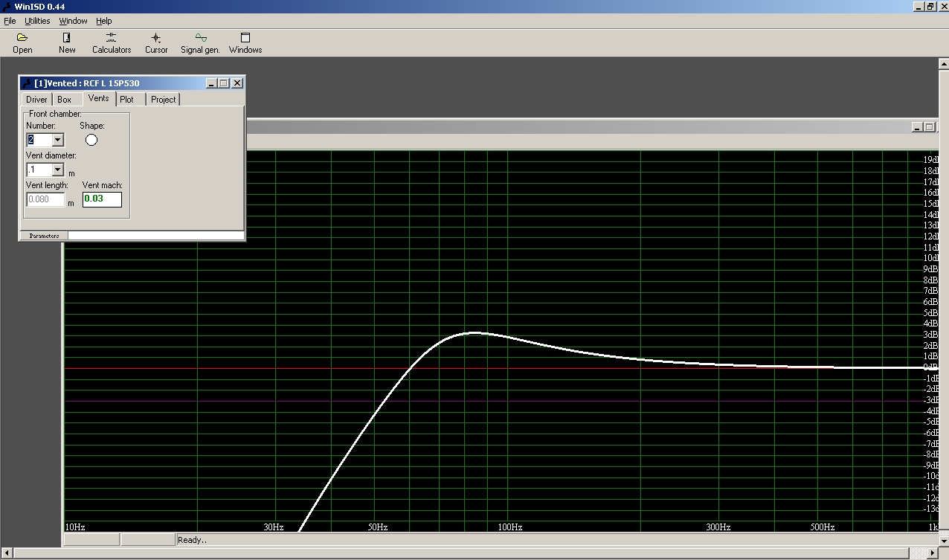
Task: Open the Utilities menu
Action: pyautogui.click(x=37, y=21)
